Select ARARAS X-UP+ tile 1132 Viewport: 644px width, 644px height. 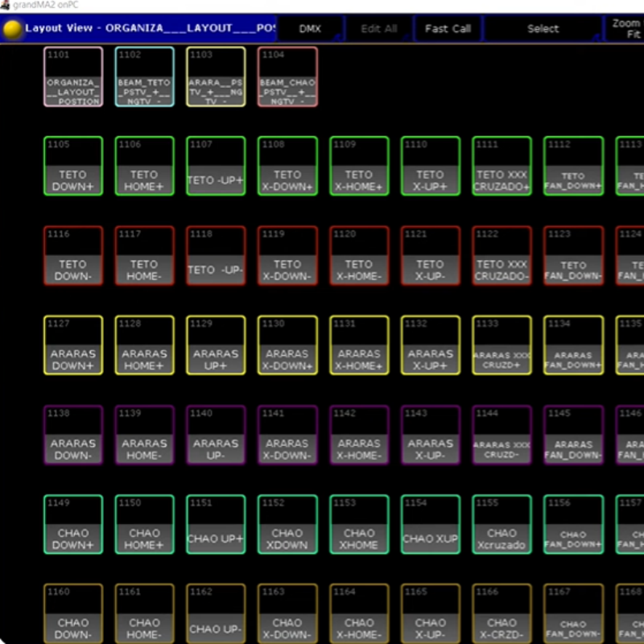click(430, 345)
